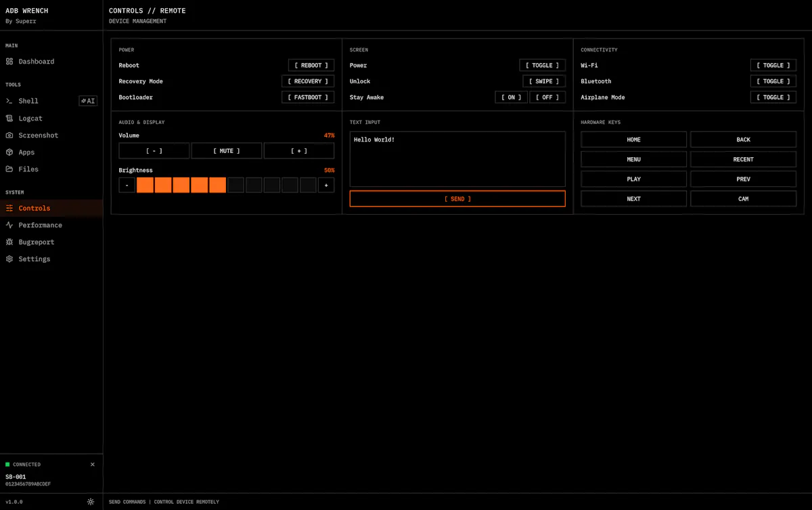Decrease brightness with minus button
Viewport: 812px width, 510px height.
coord(127,185)
